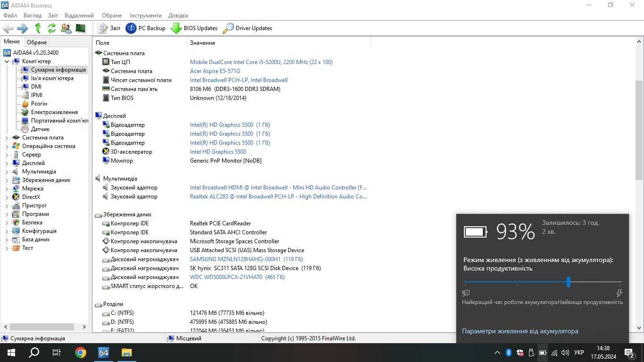Launch PC Backup from toolbar
Image resolution: width=644 pixels, height=362 pixels.
[146, 28]
